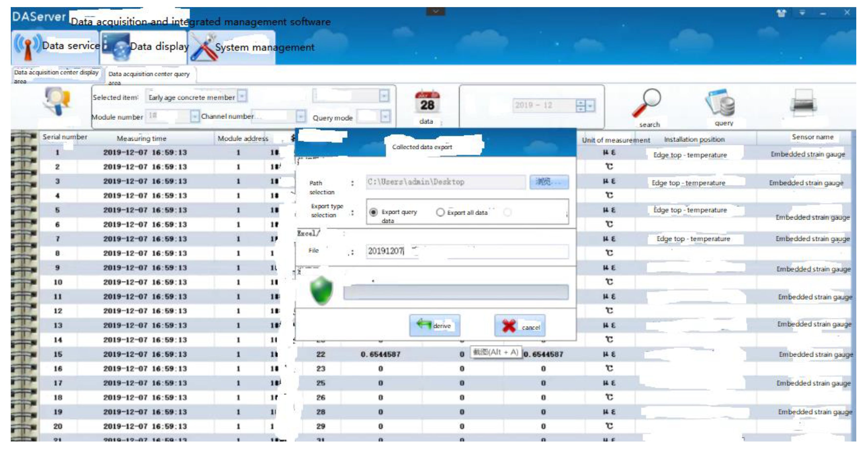Open the Module number dropdown
This screenshot has width=868, height=453.
pyautogui.click(x=194, y=116)
